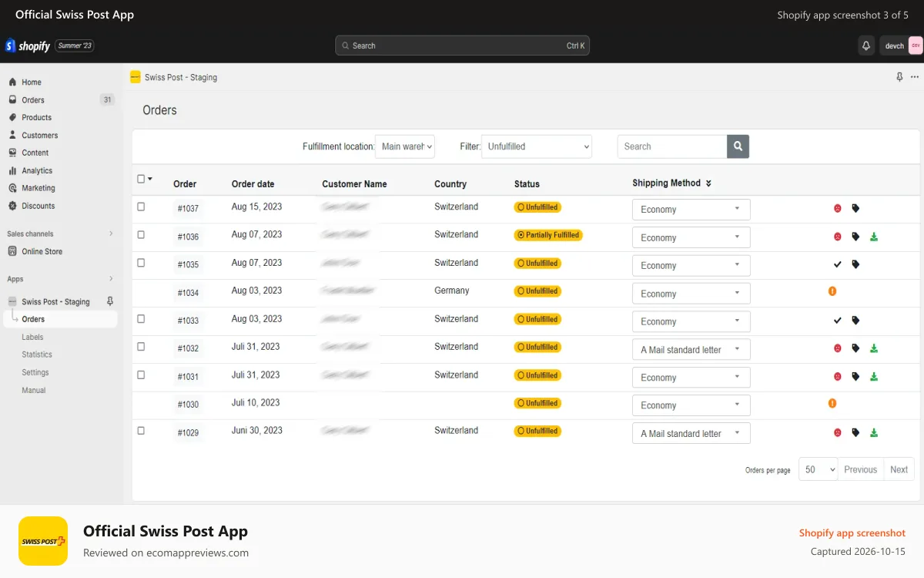Open Manual under Swiss Post - Staging
The height and width of the screenshot is (578, 924).
pyautogui.click(x=34, y=391)
